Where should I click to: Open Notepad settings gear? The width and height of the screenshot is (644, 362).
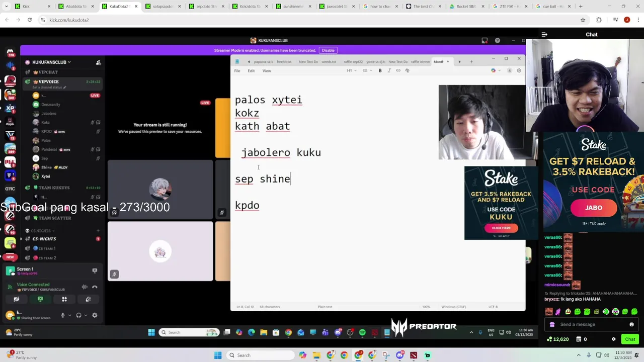(x=519, y=70)
